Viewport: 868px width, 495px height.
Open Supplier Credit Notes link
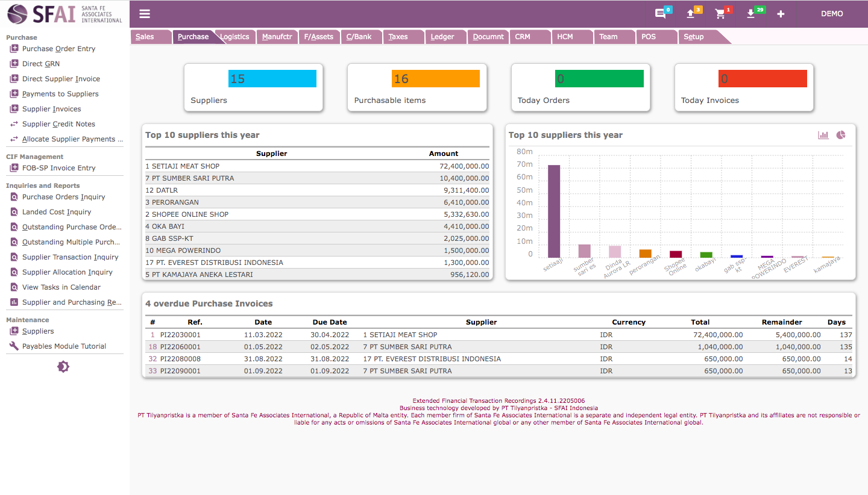58,124
